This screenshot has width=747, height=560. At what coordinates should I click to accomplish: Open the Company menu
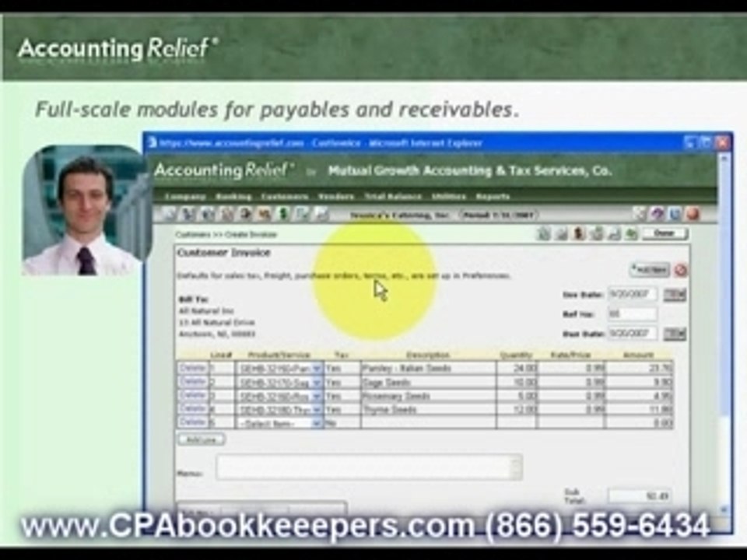coord(185,197)
